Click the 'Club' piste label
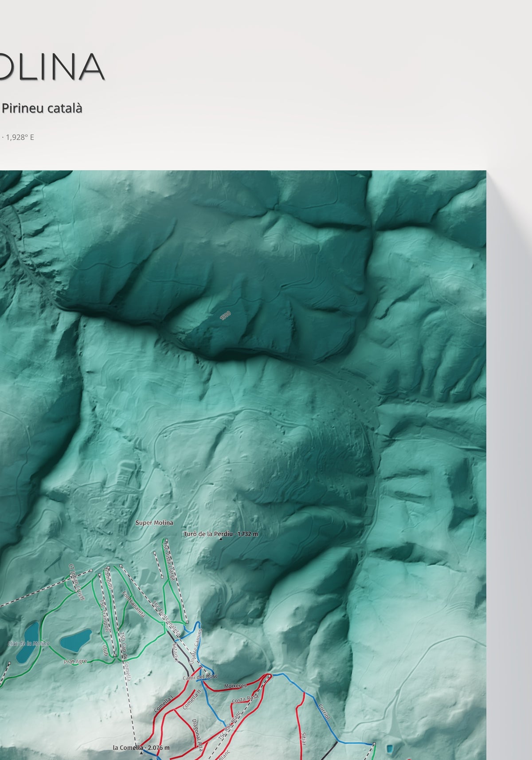 [105, 650]
